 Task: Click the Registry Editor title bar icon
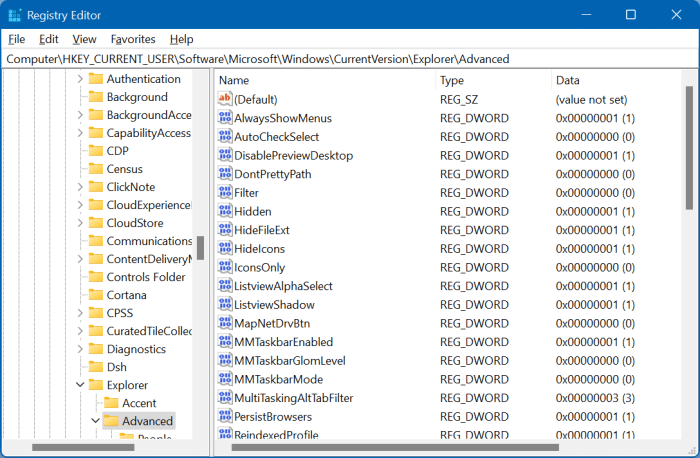[15, 15]
